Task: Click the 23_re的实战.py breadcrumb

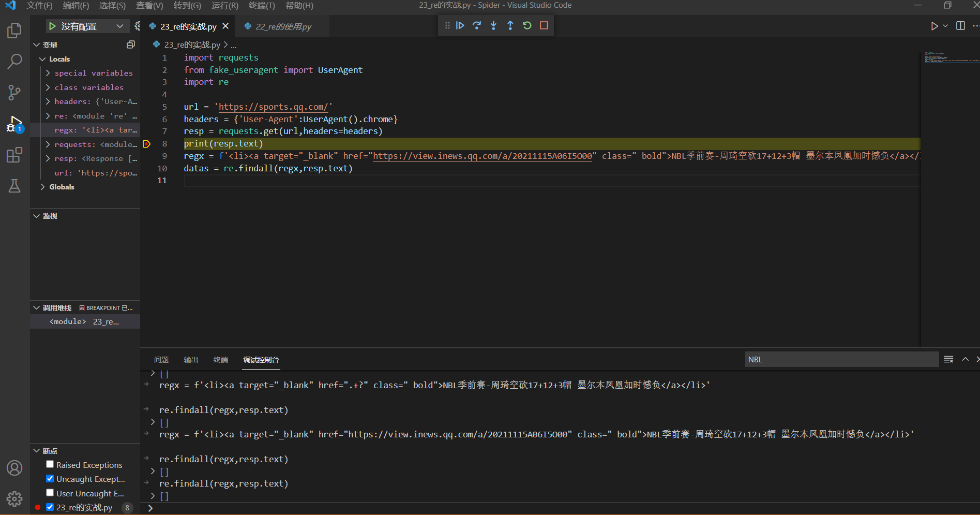Action: coord(192,45)
